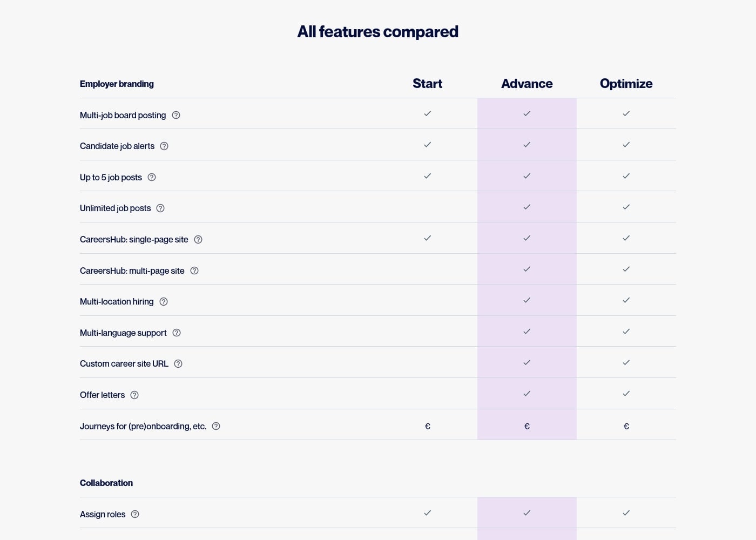Screen dimensions: 756x540
Task: Select the Start plan column header
Action: 427,84
